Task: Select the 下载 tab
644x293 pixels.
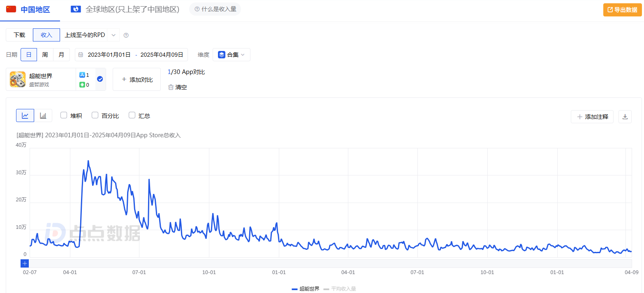Action: [x=19, y=35]
